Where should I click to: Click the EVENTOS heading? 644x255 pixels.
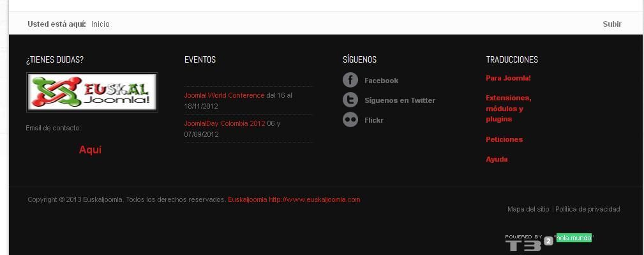200,59
